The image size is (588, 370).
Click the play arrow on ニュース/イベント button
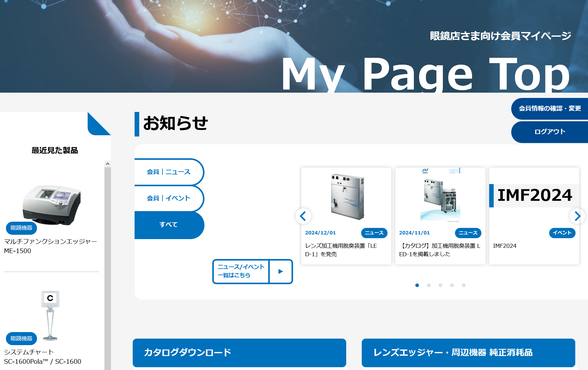point(281,271)
